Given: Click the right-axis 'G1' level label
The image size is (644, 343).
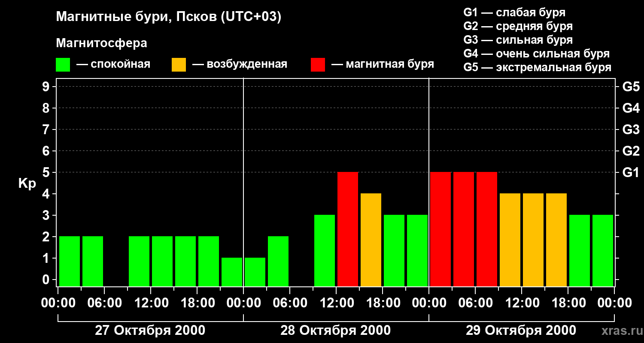Looking at the screenshot, I should [x=631, y=173].
